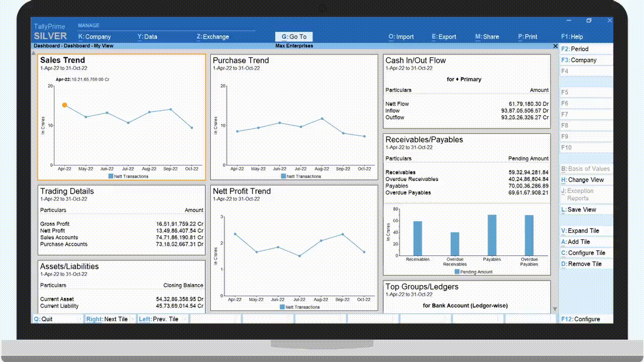The width and height of the screenshot is (644, 362).
Task: Click the Pending Amount legend swatch
Action: tap(457, 271)
